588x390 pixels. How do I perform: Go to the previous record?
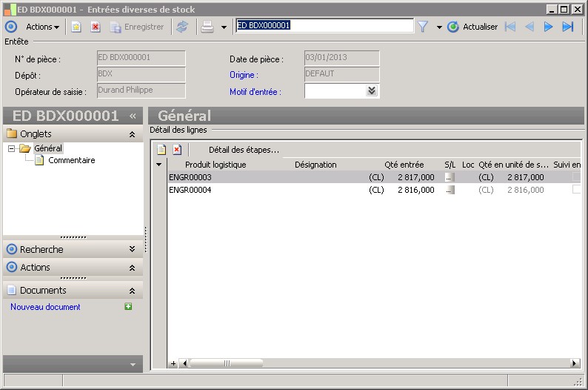529,27
